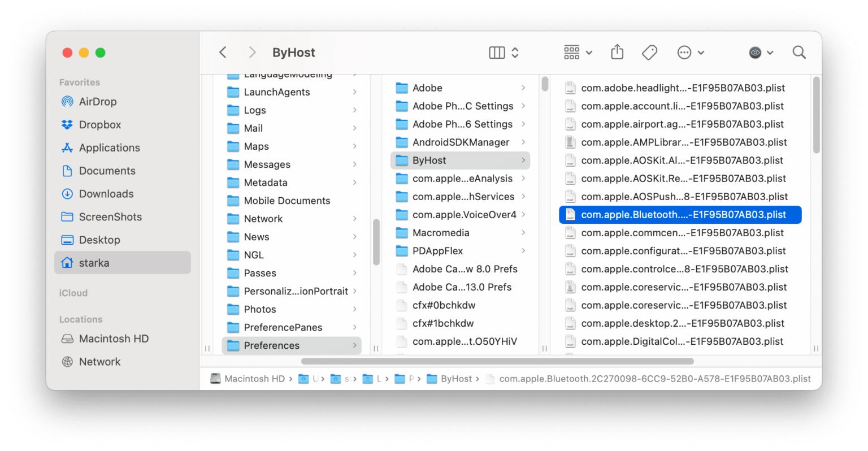This screenshot has width=868, height=451.
Task: Select com.apple.Bluetooth plist file
Action: coord(680,215)
